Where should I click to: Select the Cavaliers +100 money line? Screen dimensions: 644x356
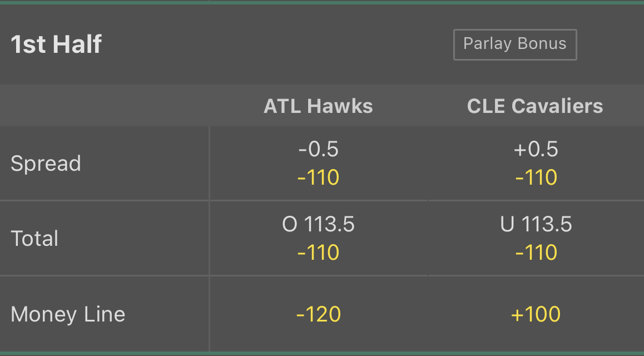(536, 314)
